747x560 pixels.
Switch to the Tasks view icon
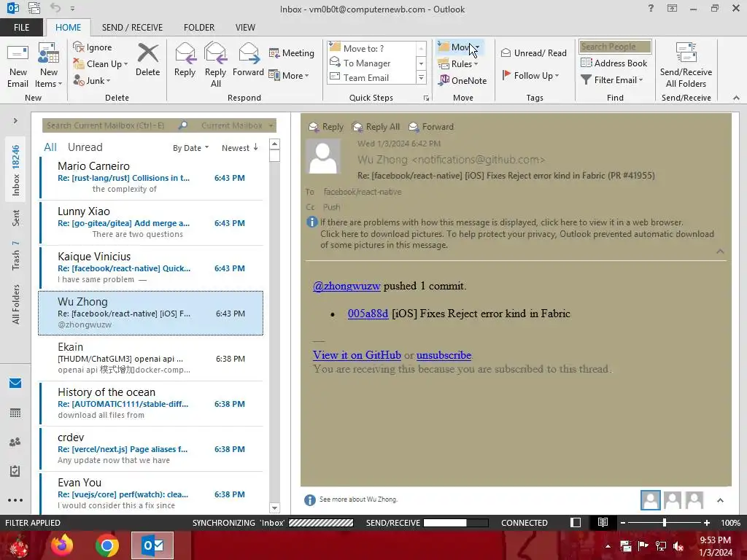[x=15, y=471]
